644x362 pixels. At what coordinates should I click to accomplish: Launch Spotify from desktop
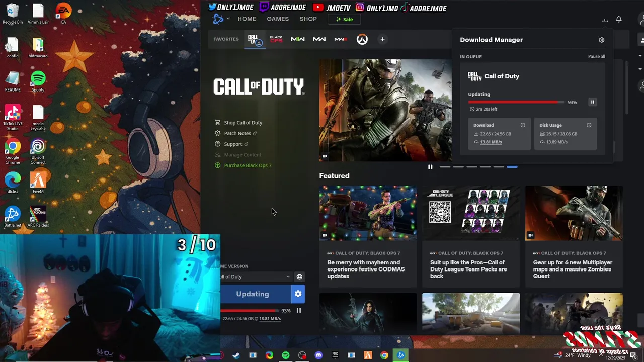tap(38, 81)
